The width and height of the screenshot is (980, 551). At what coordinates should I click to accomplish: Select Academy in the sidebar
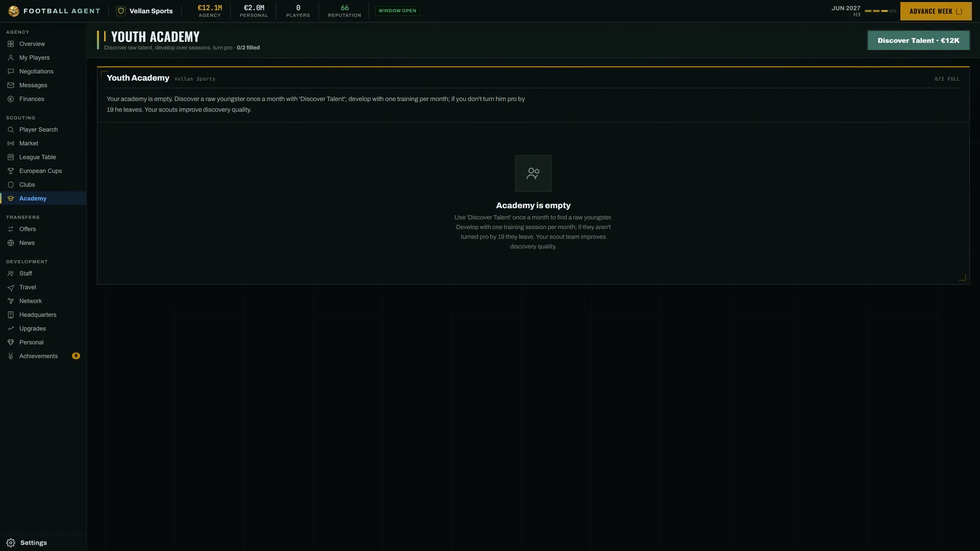[x=43, y=198]
